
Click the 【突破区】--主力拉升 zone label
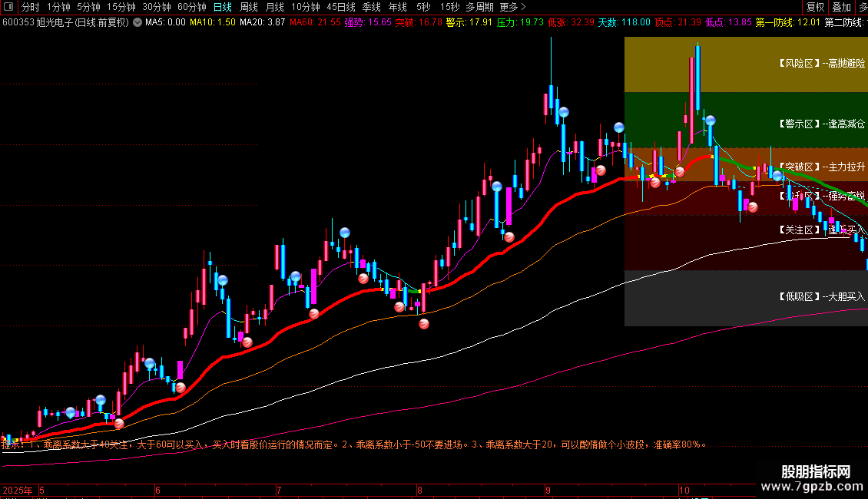click(x=823, y=167)
